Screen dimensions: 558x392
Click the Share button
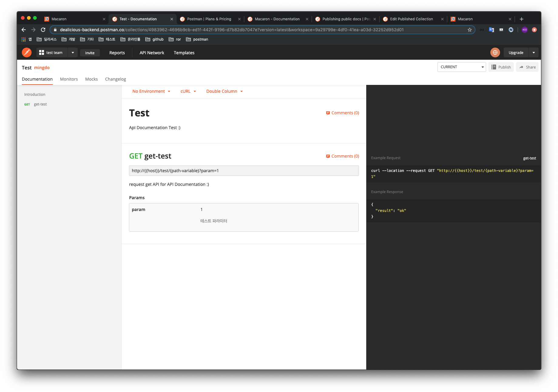(x=527, y=67)
